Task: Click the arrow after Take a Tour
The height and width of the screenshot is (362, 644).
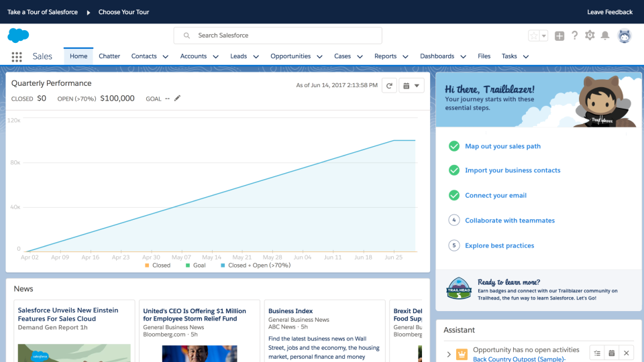Action: [x=89, y=12]
